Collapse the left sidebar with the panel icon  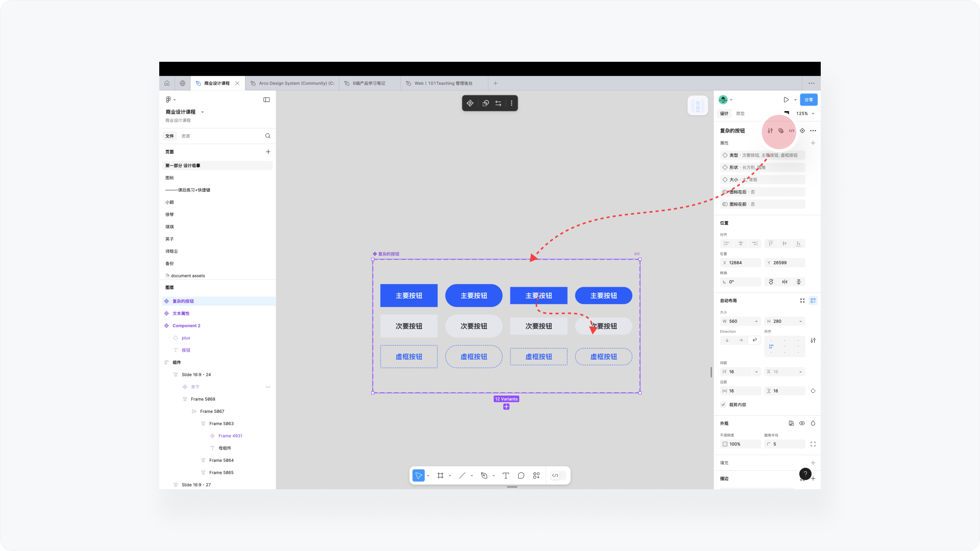click(x=266, y=99)
